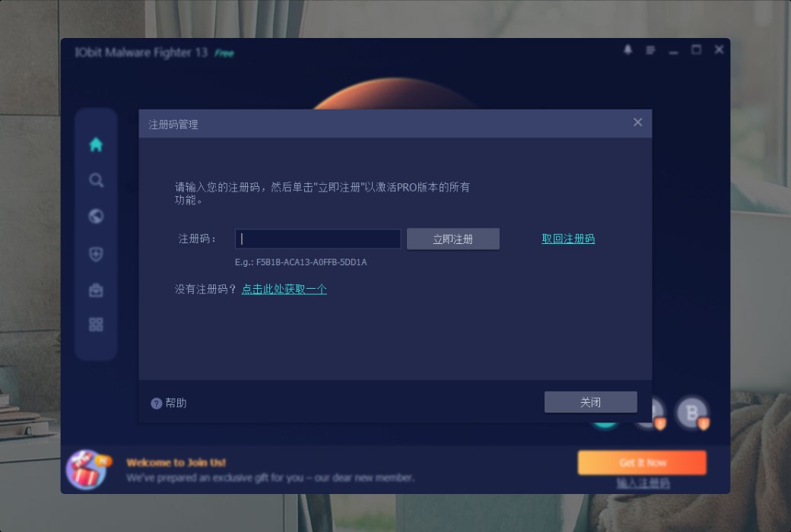Image resolution: width=791 pixels, height=532 pixels.
Task: Open the main menu hamburger icon
Action: [649, 49]
